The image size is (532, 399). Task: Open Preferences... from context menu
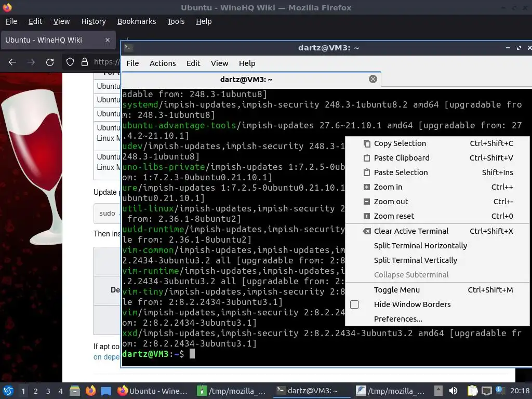[x=437, y=320]
